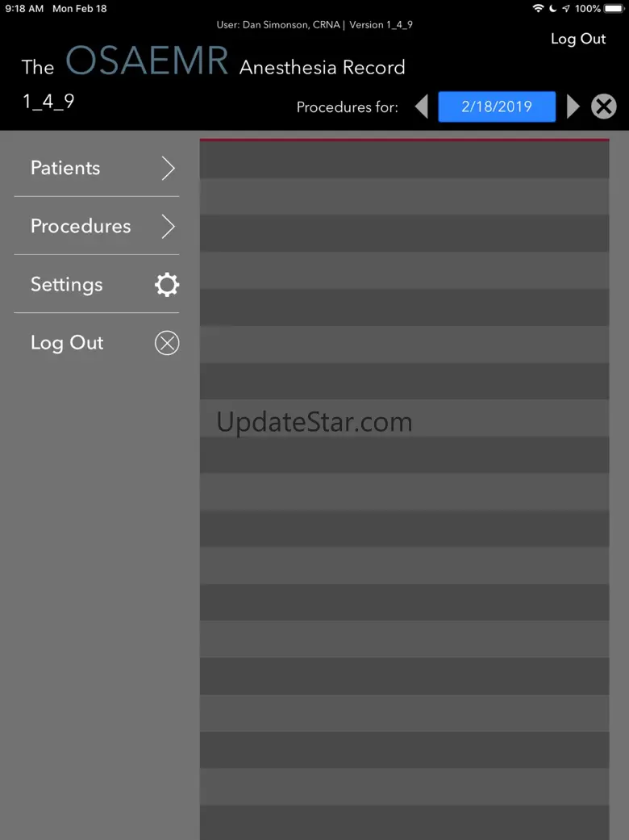Expand Patients using its chevron arrow

[x=168, y=168]
